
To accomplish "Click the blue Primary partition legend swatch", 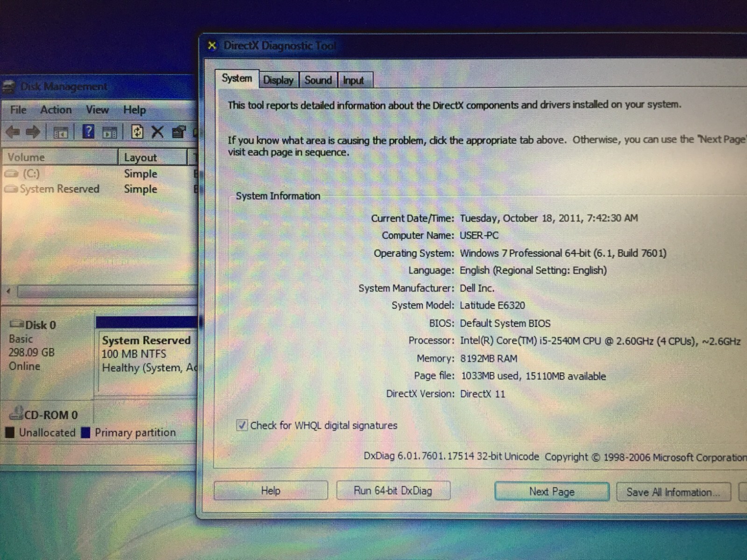I will [x=85, y=433].
